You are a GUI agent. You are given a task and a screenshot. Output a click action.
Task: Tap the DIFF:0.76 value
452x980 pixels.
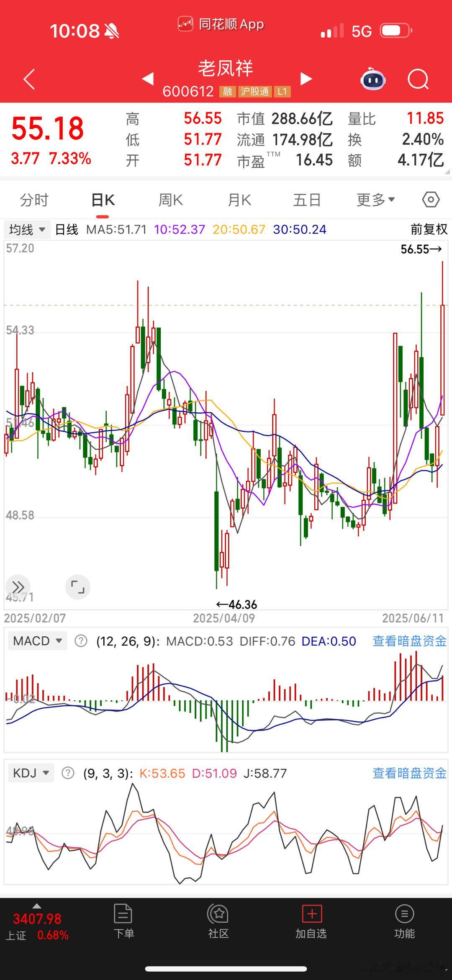point(267,641)
